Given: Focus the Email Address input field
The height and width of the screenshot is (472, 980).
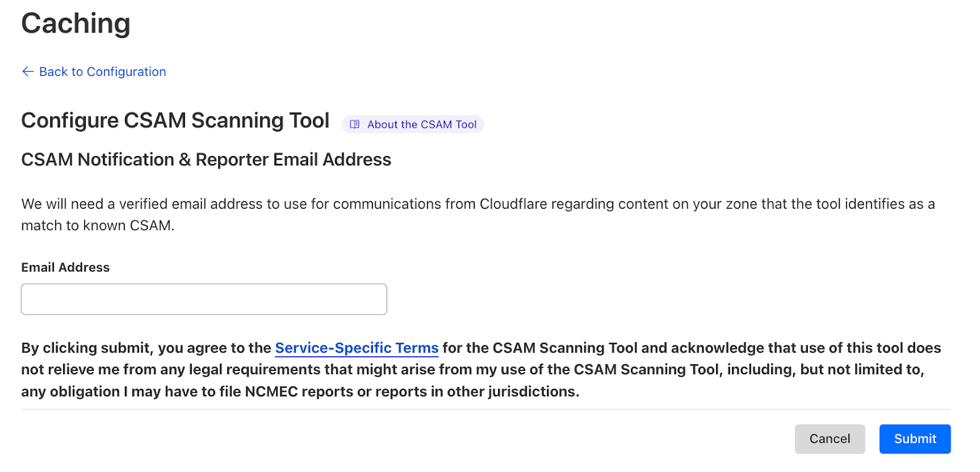Looking at the screenshot, I should point(204,299).
